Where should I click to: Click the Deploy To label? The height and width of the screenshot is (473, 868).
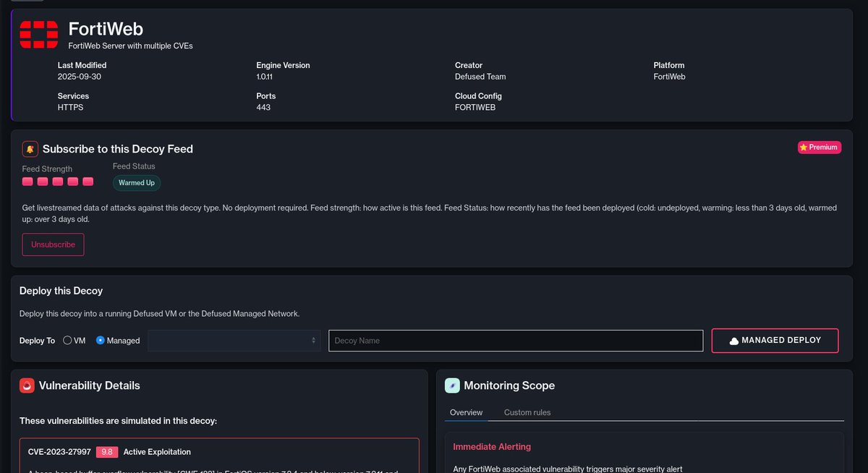point(37,341)
